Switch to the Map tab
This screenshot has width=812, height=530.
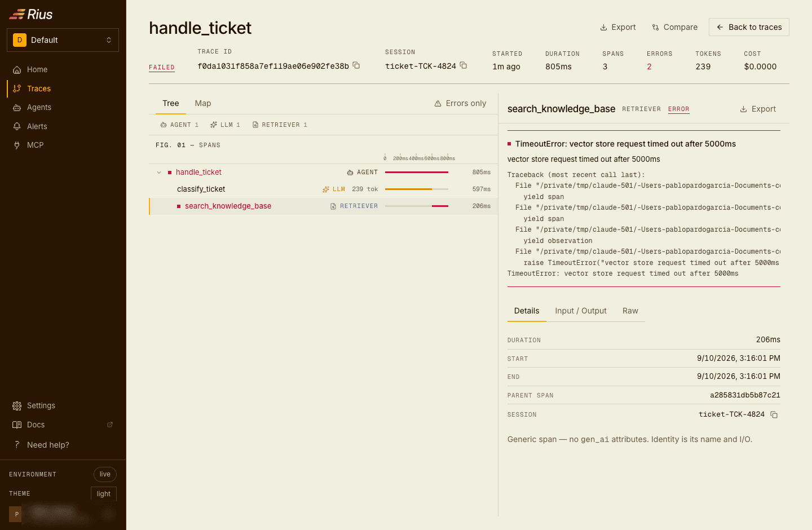pos(203,104)
